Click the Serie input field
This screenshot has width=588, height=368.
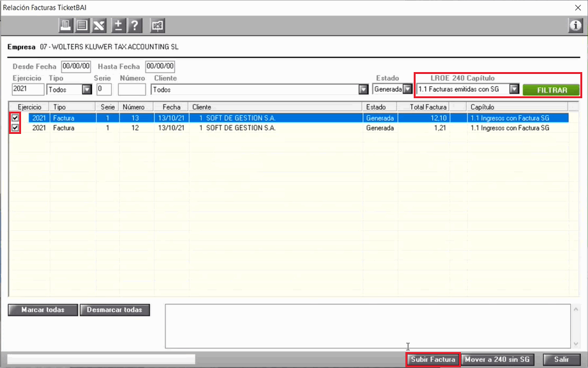tap(104, 89)
